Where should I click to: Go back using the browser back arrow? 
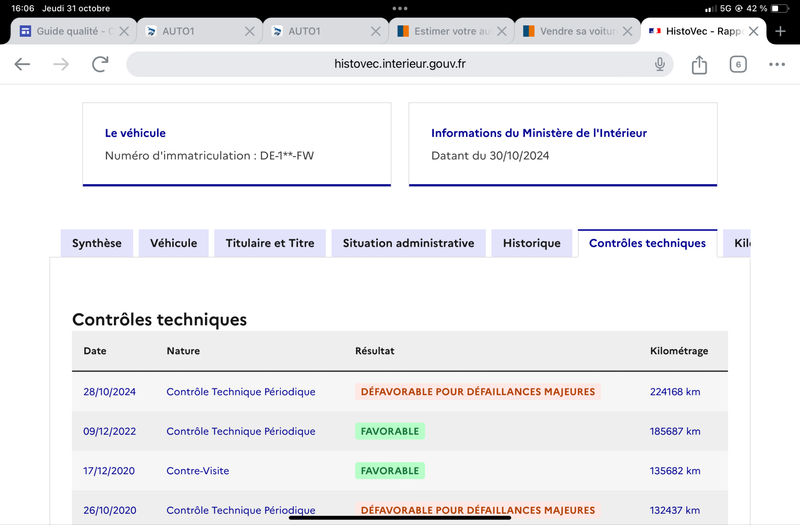22,64
